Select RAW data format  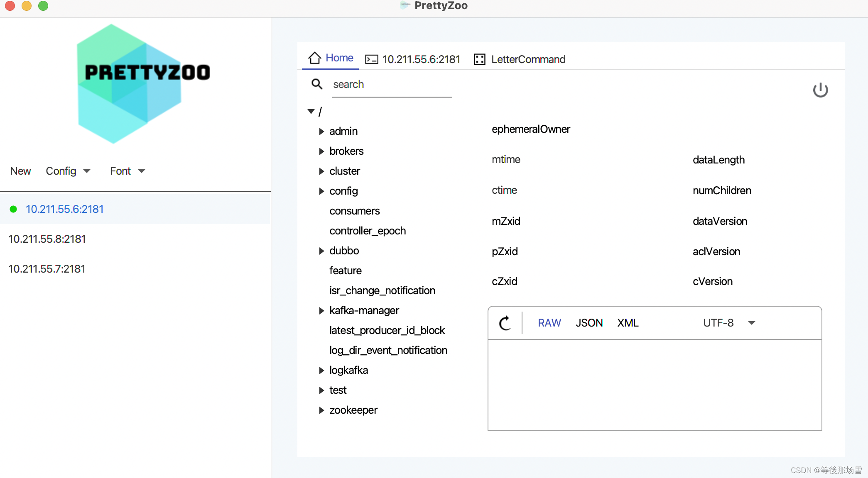tap(549, 323)
